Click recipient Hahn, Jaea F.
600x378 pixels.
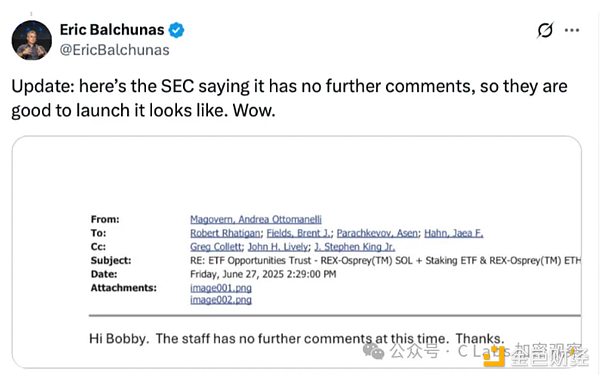pyautogui.click(x=453, y=233)
